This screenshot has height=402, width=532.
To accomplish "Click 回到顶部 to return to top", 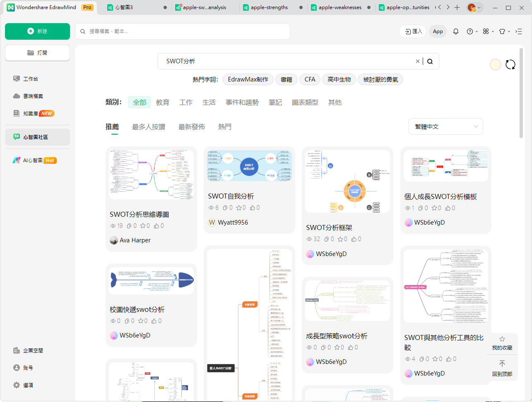I will pos(502,368).
